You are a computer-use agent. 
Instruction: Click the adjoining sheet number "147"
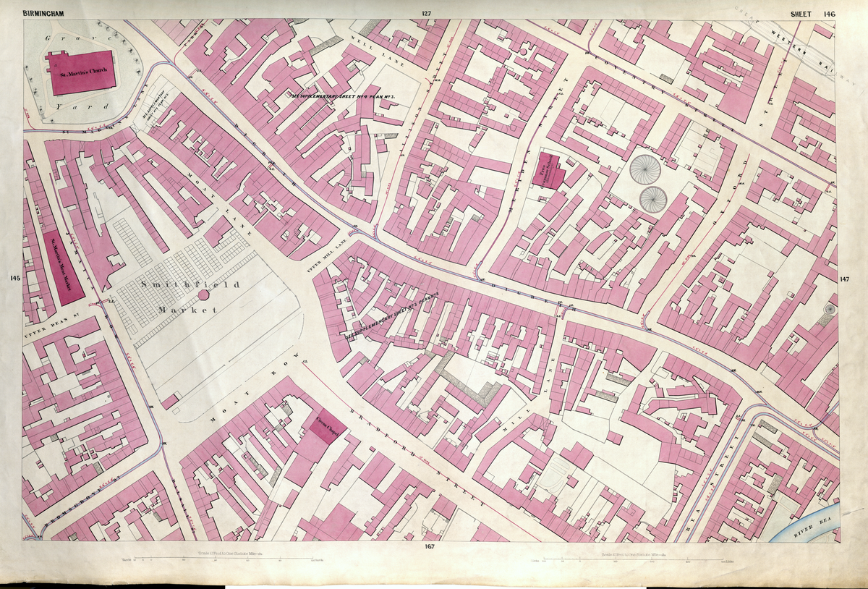coord(846,279)
